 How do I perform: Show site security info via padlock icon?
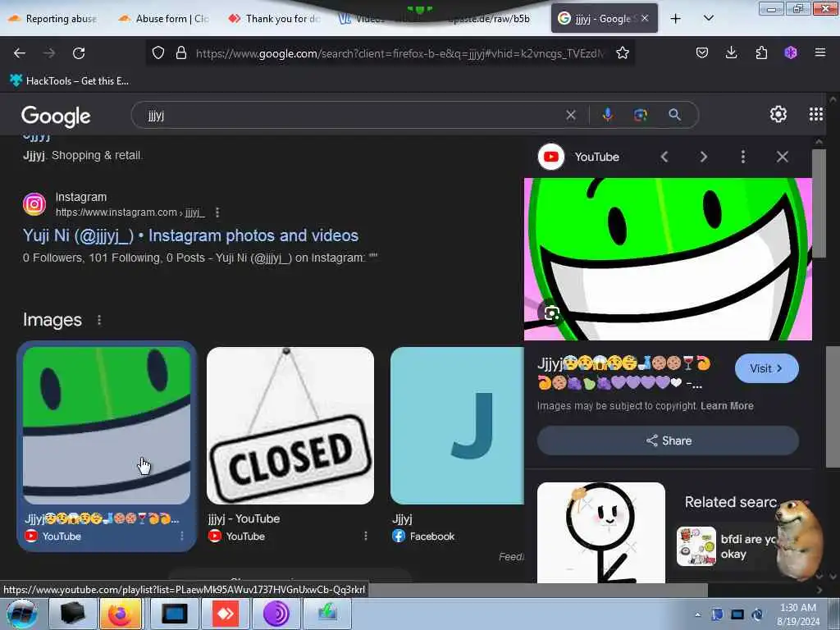pos(181,52)
